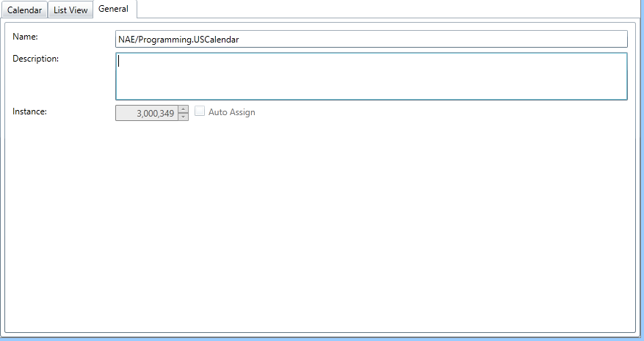The image size is (644, 341).
Task: Decrease Instance value with down arrow
Action: click(x=183, y=117)
